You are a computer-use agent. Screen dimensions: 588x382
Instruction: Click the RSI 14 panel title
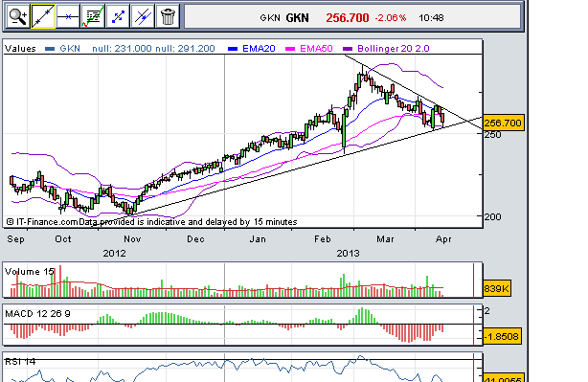tap(20, 361)
